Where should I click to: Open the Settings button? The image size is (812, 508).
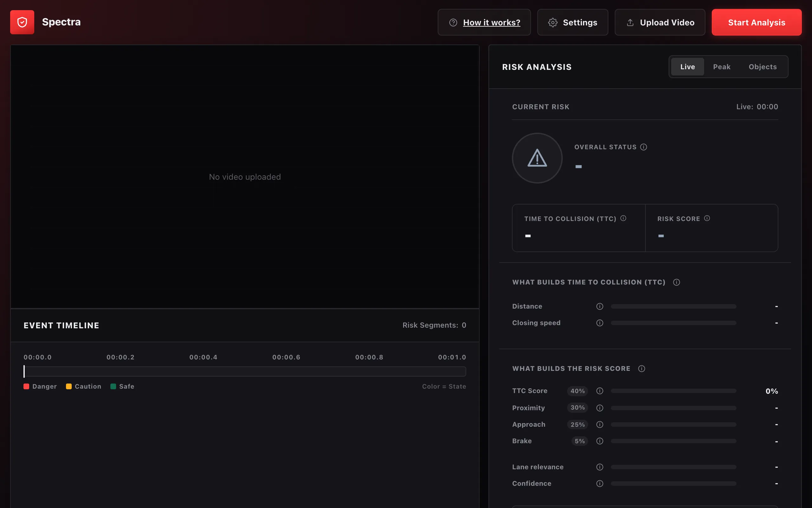tap(573, 22)
